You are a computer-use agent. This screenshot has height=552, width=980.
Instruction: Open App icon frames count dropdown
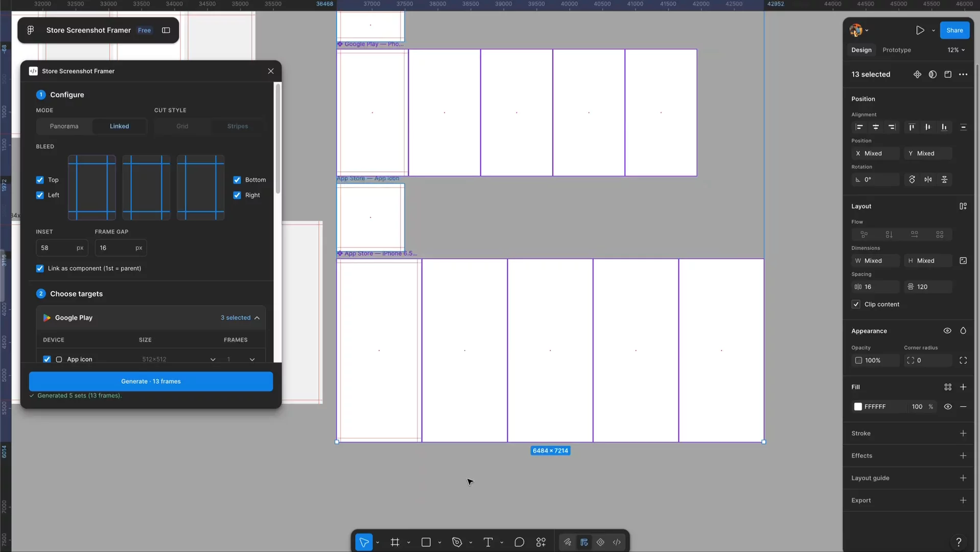pyautogui.click(x=252, y=359)
